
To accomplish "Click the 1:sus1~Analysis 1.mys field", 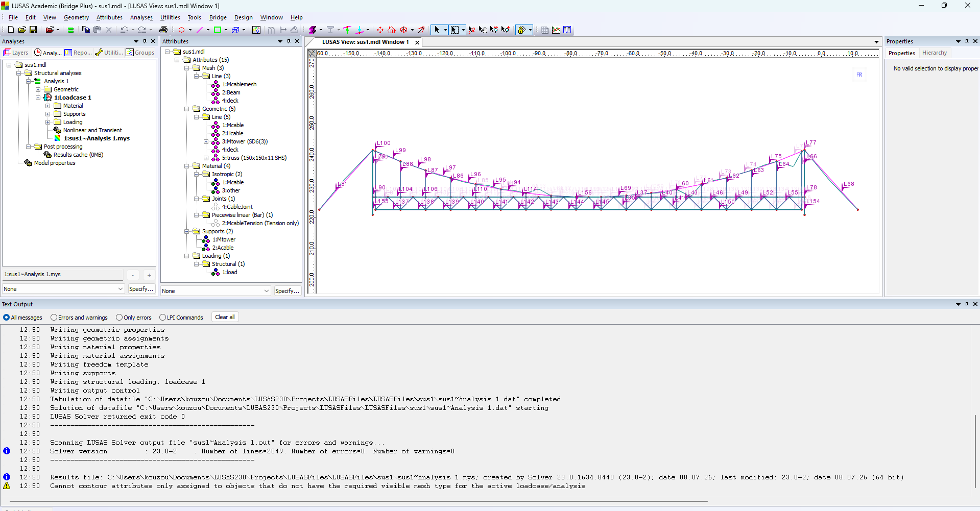I will tap(63, 275).
